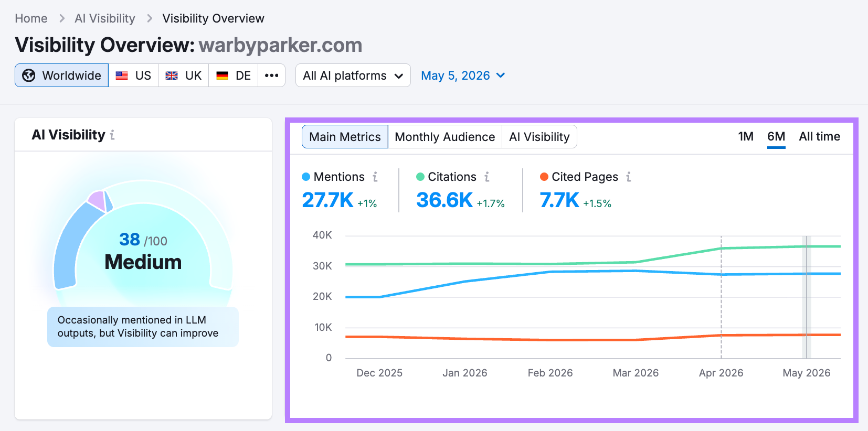Select the US region button
Viewport: 868px width, 431px height.
[x=133, y=76]
